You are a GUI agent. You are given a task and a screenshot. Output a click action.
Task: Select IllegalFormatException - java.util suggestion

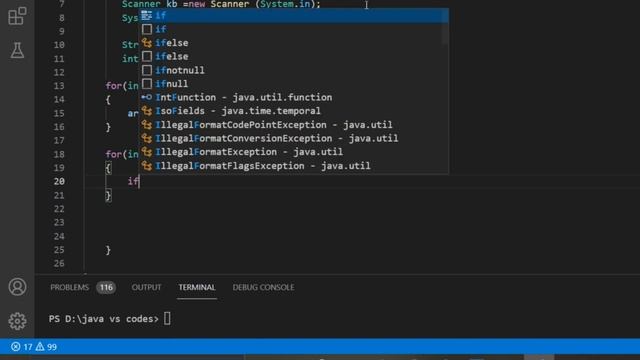pos(294,152)
